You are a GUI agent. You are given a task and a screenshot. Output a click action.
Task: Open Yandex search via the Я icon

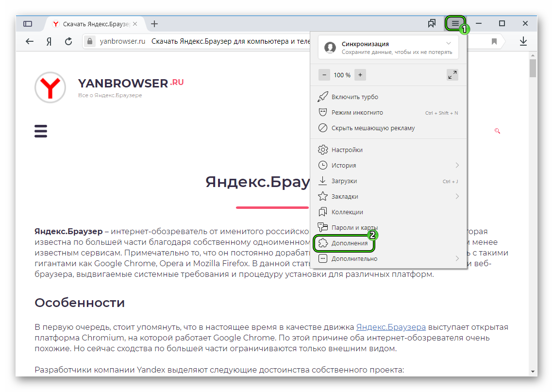49,41
